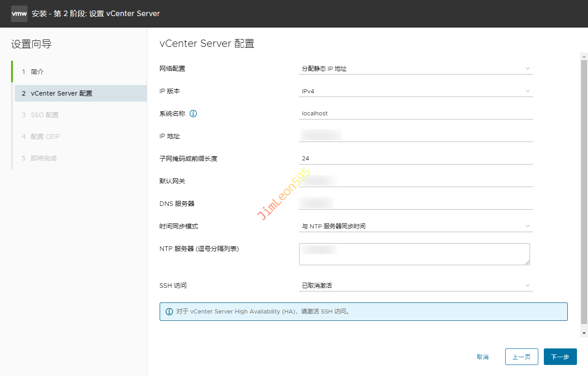Expand the SSH 访问 dropdown
588x376 pixels.
[x=415, y=285]
